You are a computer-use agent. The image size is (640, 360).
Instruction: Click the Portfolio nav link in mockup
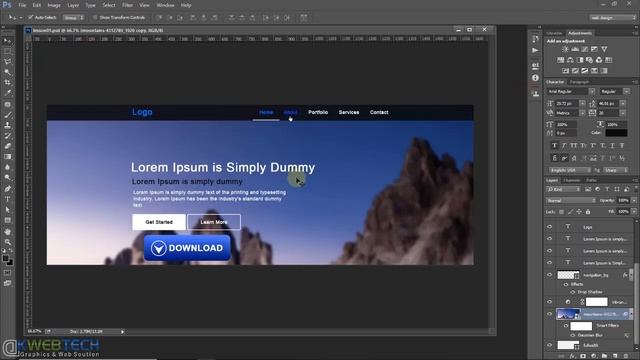click(318, 112)
